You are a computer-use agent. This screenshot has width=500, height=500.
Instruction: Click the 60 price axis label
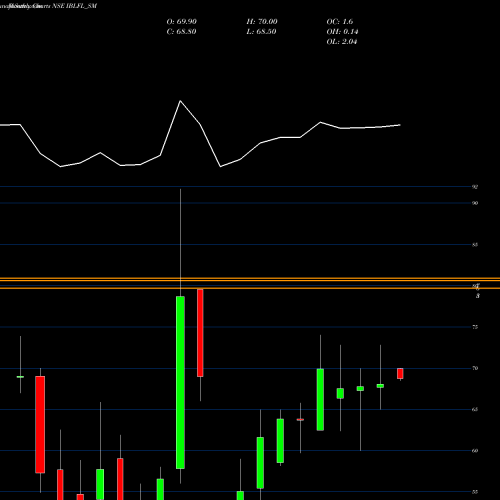[475, 451]
